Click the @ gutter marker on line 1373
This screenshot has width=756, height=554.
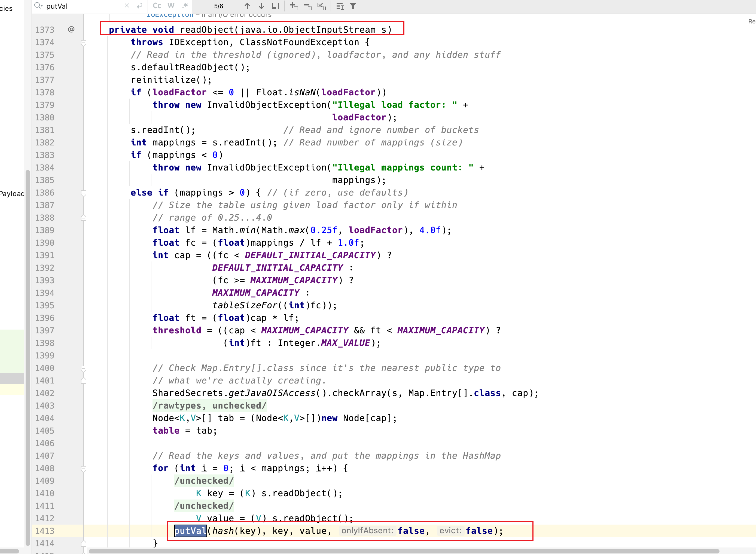(x=71, y=29)
